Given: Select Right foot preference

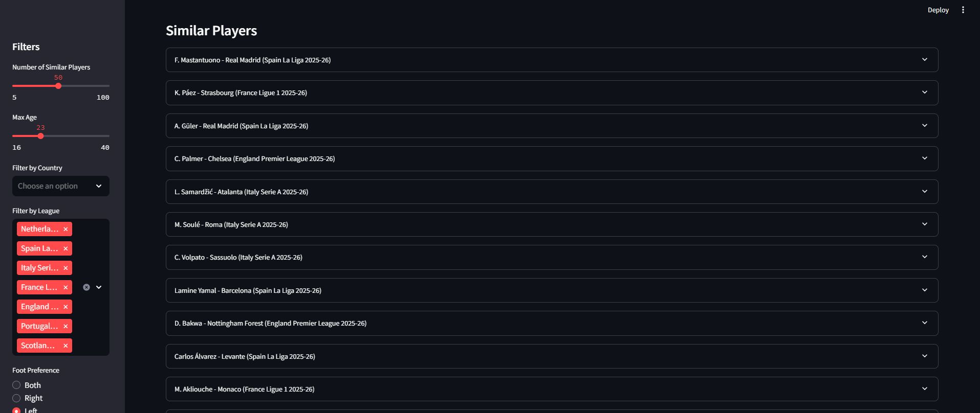Looking at the screenshot, I should (16, 398).
